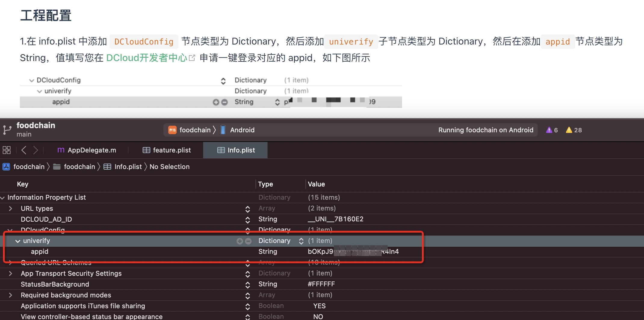This screenshot has width=644, height=320.
Task: Collapse the univerify dictionary node
Action: (x=18, y=241)
